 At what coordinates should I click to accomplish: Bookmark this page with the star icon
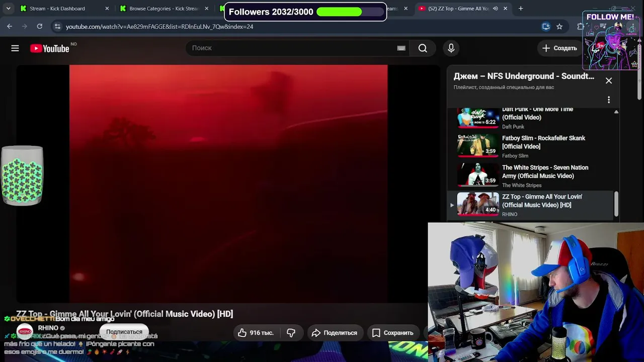pyautogui.click(x=559, y=26)
